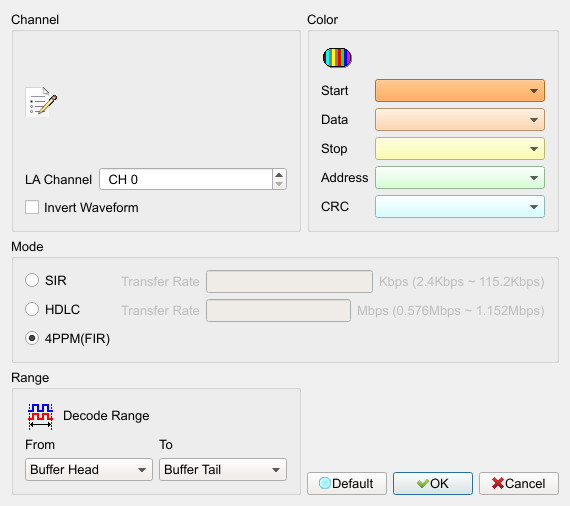The height and width of the screenshot is (506, 570).
Task: Click the Address color label
Action: [345, 177]
